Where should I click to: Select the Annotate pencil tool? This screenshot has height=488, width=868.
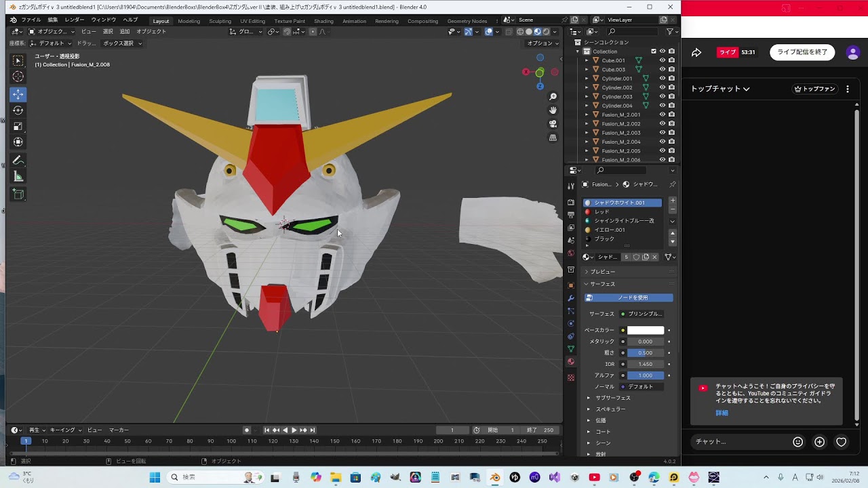18,161
